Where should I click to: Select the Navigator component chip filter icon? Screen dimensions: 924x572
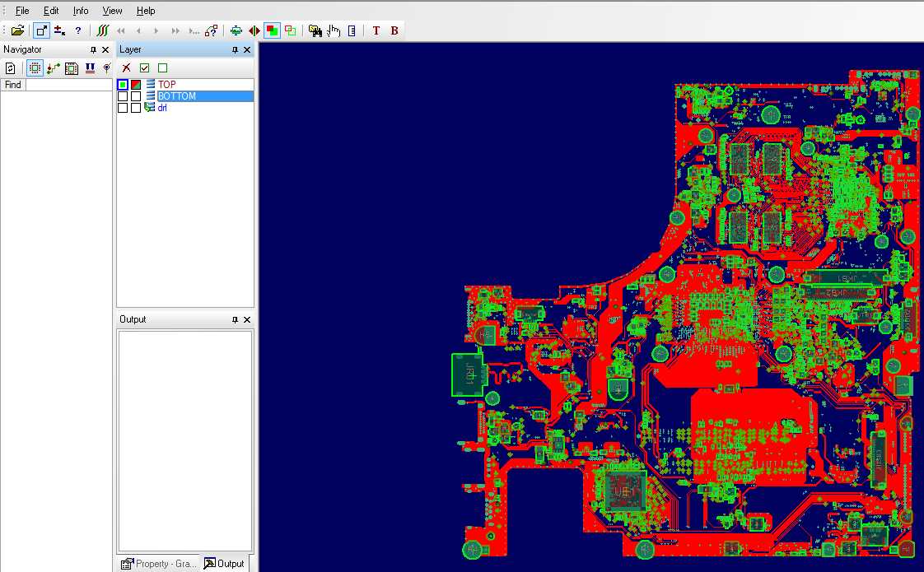(x=35, y=69)
